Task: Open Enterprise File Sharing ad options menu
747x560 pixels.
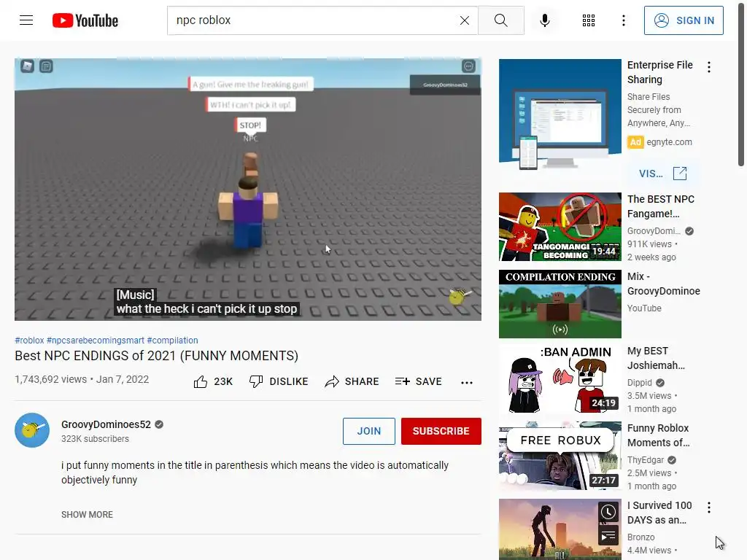Action: click(x=709, y=67)
